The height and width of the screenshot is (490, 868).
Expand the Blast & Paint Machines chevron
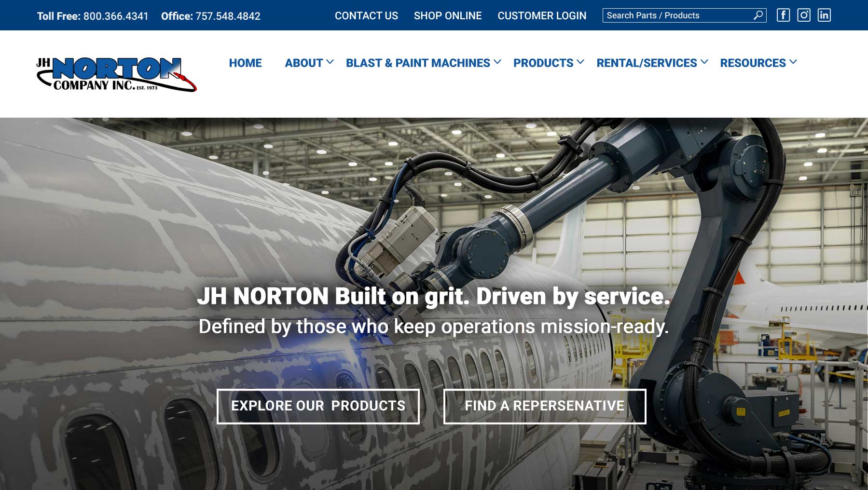(497, 62)
